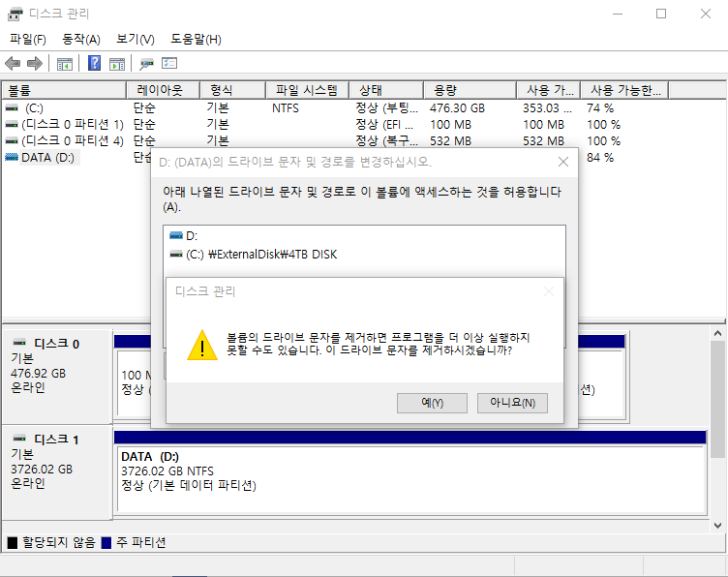728x577 pixels.
Task: Click the scroll up arrow in graphical view
Action: coord(717,333)
